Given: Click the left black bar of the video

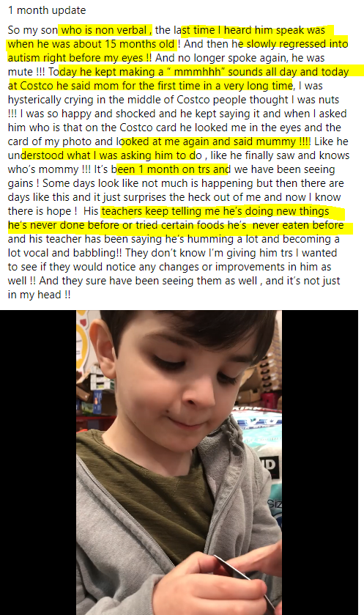Looking at the screenshot, I should click(38, 463).
